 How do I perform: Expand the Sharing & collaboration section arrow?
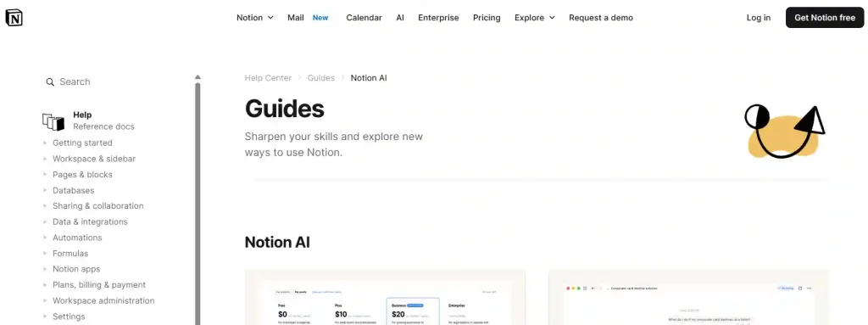pos(45,205)
